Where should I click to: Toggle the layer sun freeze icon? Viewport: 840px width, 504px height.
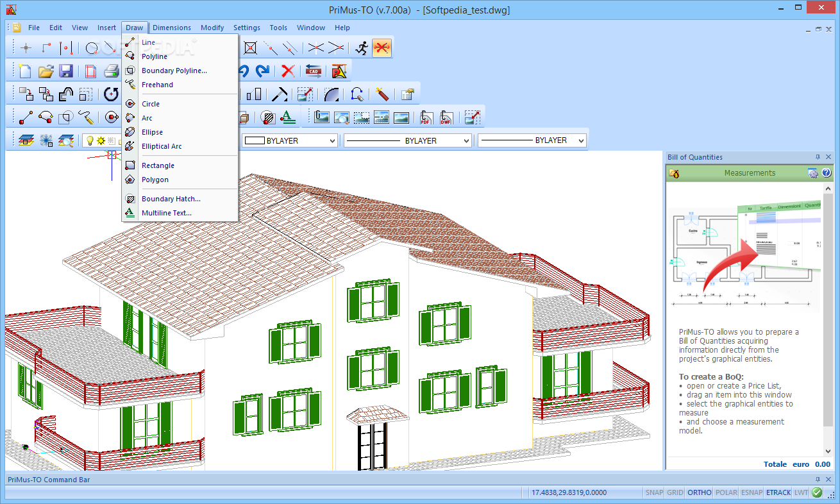pyautogui.click(x=101, y=140)
